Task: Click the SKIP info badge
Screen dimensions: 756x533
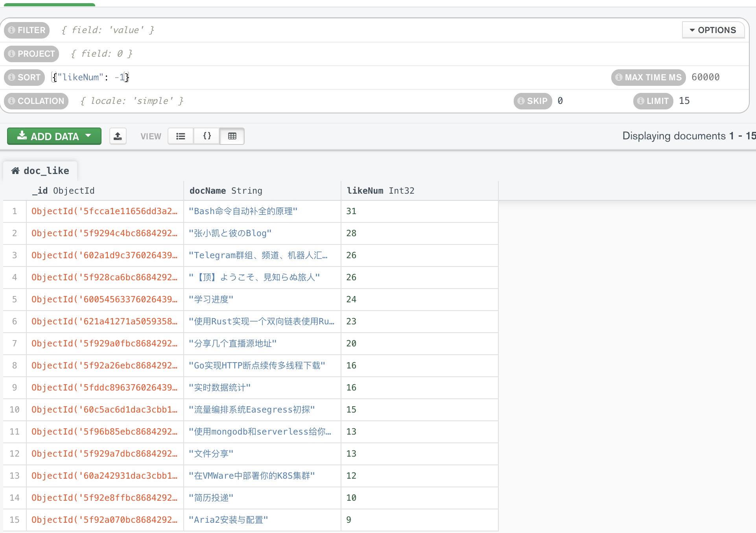Action: pos(533,101)
